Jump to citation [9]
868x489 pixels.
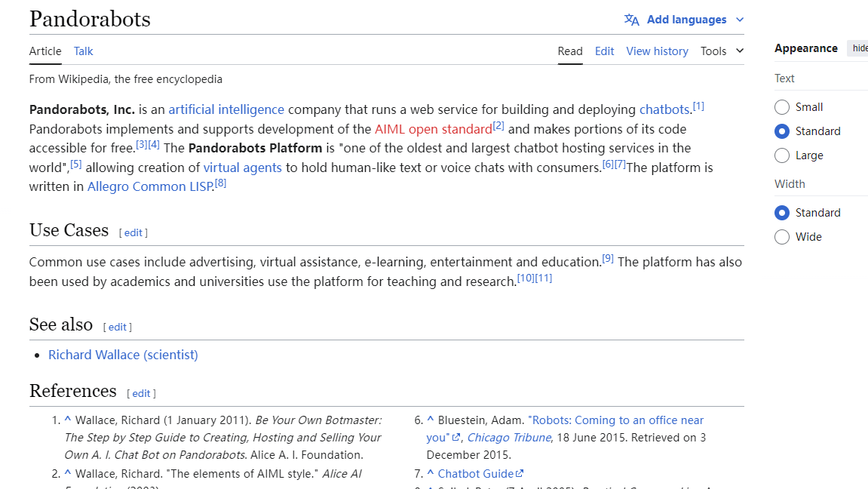pos(608,258)
